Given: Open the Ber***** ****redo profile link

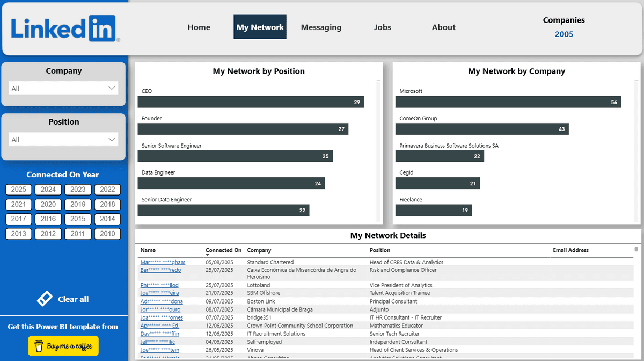Looking at the screenshot, I should click(x=160, y=270).
